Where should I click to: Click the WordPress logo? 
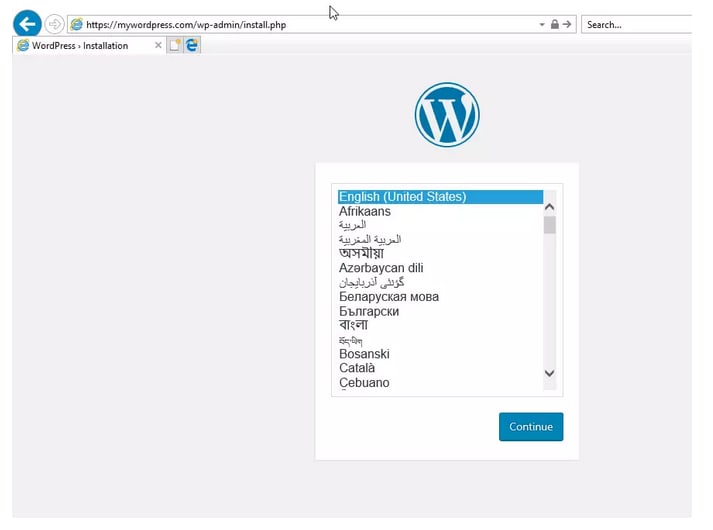click(447, 115)
